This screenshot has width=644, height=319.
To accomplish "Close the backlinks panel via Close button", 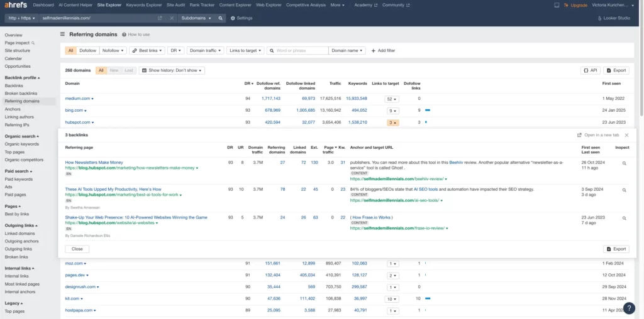I will 77,249.
